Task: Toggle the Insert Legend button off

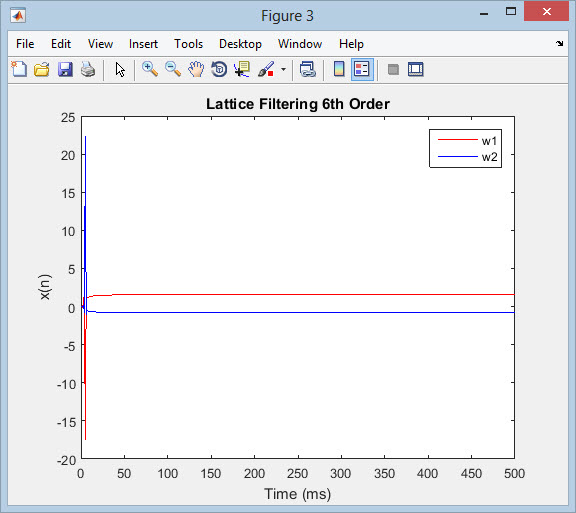Action: [362, 69]
